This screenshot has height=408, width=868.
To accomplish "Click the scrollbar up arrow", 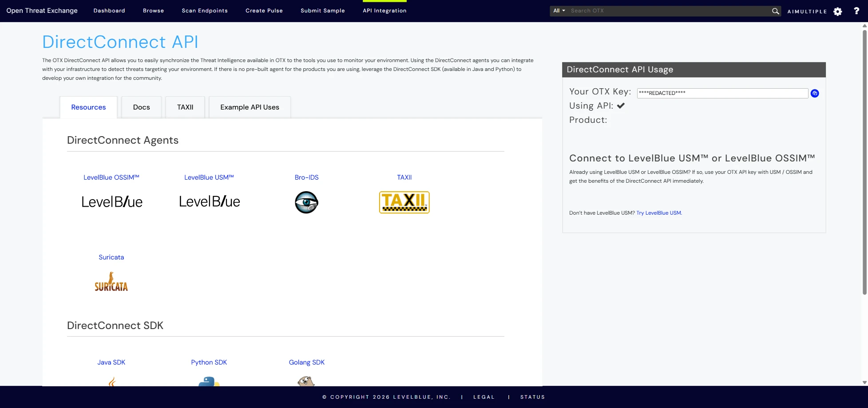I will pyautogui.click(x=864, y=26).
